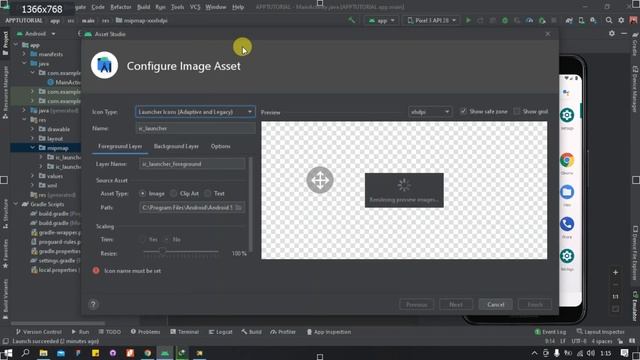Select the Image asset type radio
This screenshot has height=360, width=640.
[142, 193]
